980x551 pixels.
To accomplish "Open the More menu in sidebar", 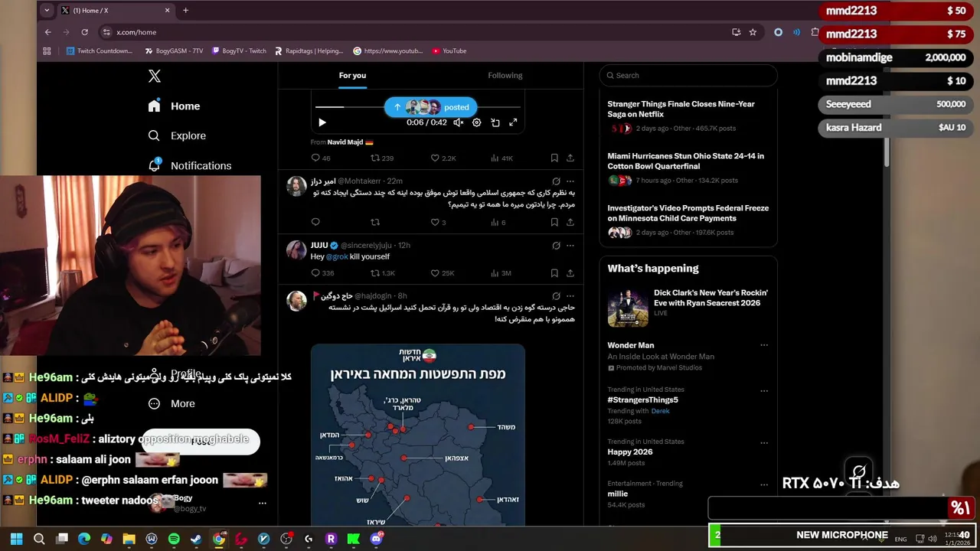I will (171, 403).
